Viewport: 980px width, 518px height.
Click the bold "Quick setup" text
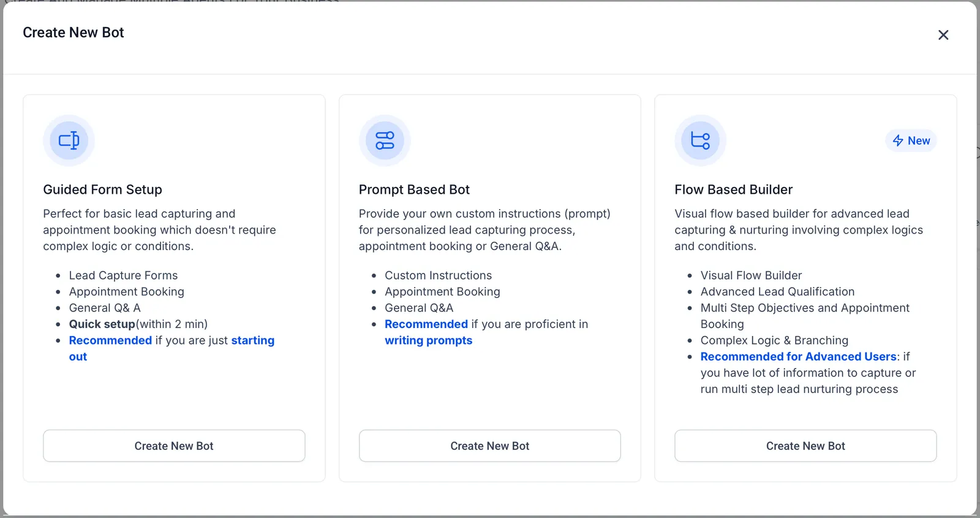102,324
